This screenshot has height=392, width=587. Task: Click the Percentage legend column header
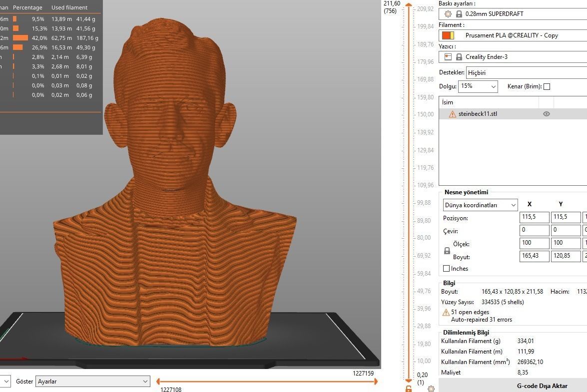click(27, 7)
